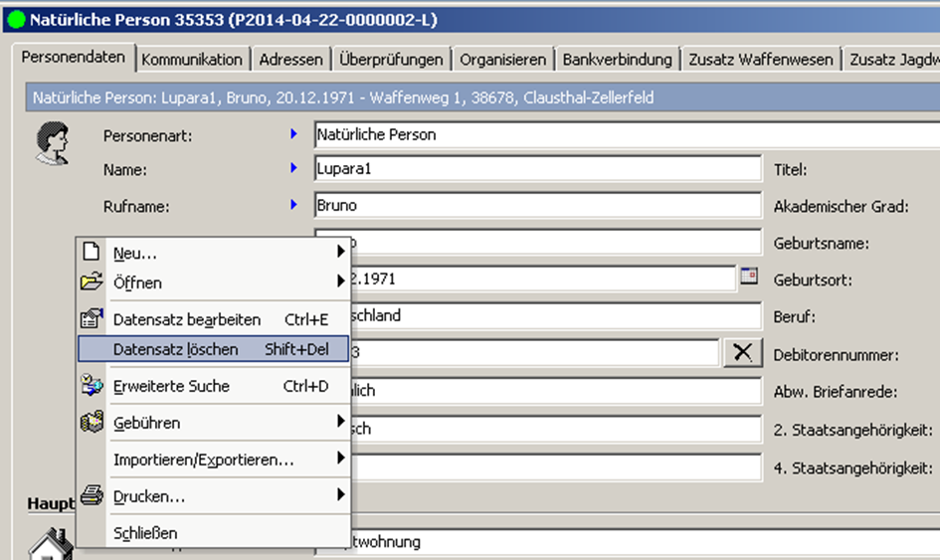This screenshot has height=560, width=940.
Task: Switch to the Zusatz Waffenwesen tab
Action: click(x=761, y=60)
